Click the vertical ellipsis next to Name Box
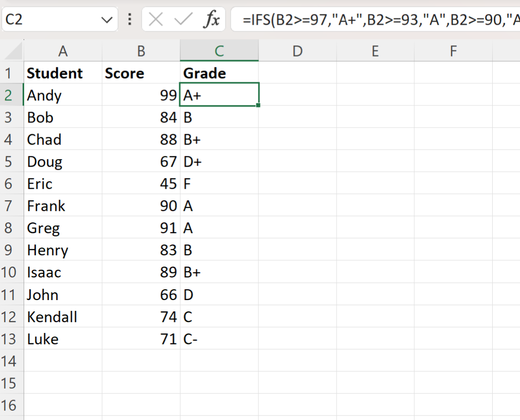520x420 pixels. click(x=130, y=19)
